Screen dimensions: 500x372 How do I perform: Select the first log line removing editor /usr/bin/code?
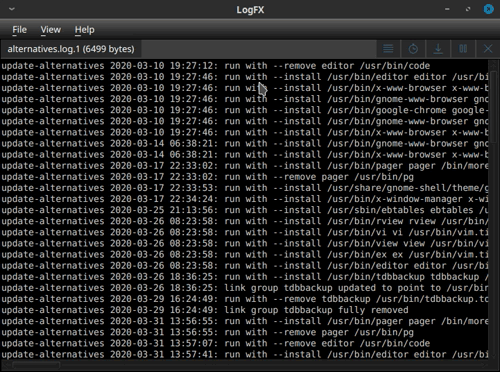point(245,66)
